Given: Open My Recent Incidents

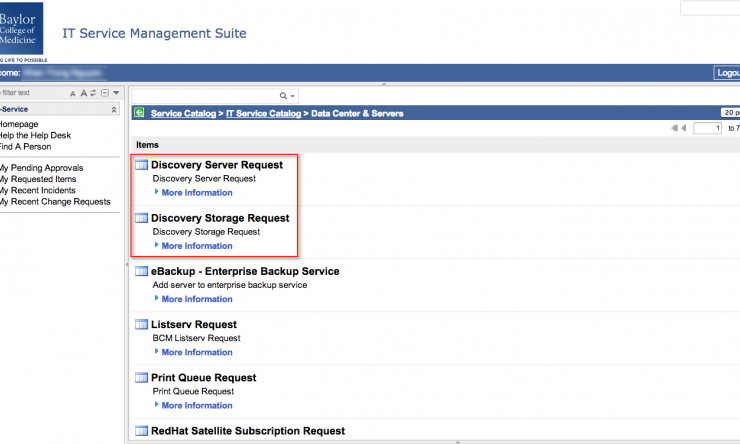Looking at the screenshot, I should [38, 191].
